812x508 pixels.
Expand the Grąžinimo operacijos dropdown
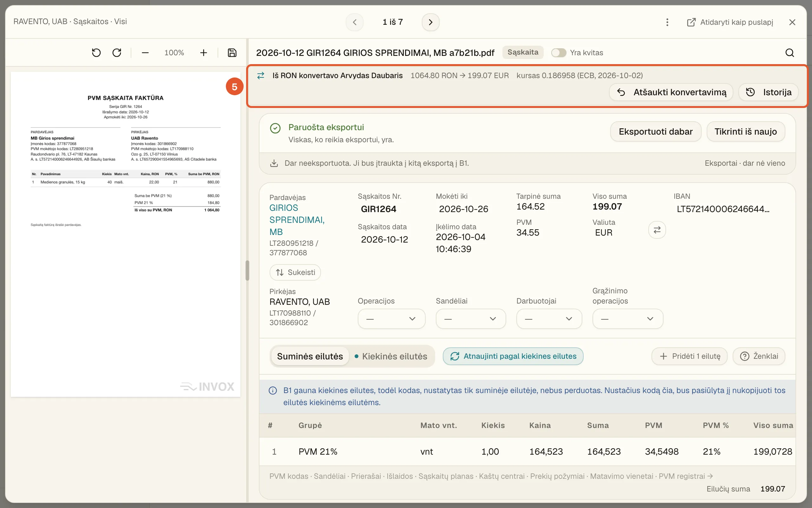(x=628, y=319)
